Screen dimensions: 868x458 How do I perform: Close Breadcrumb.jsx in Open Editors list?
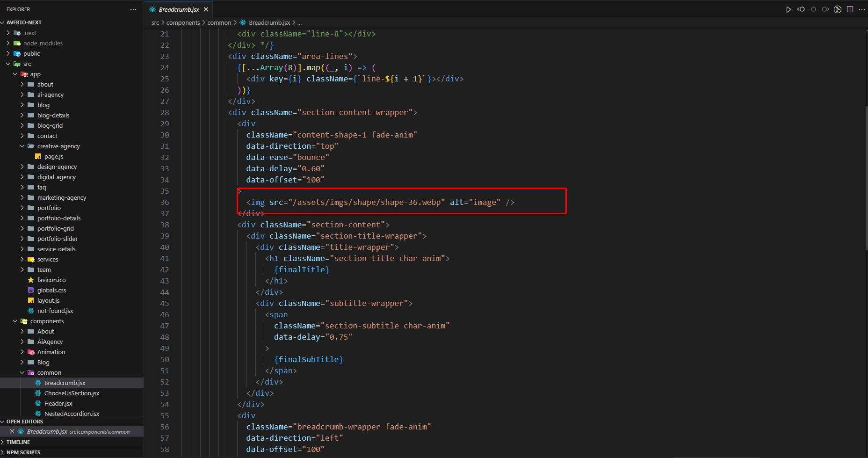pos(12,431)
